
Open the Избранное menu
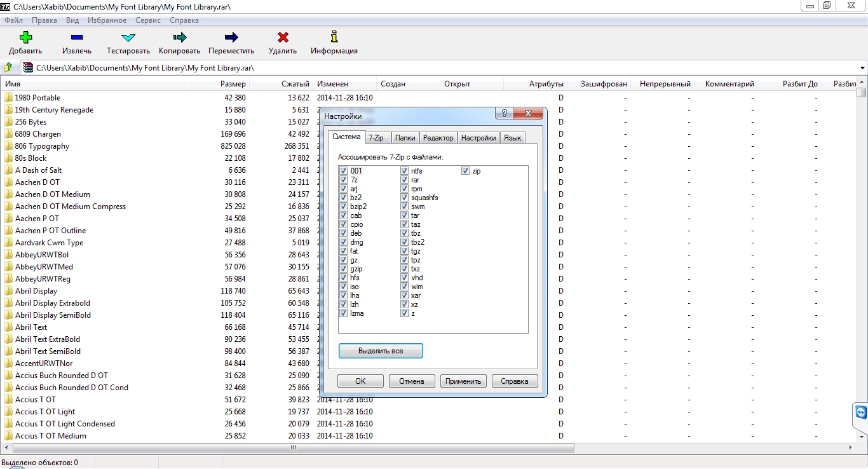pos(107,20)
